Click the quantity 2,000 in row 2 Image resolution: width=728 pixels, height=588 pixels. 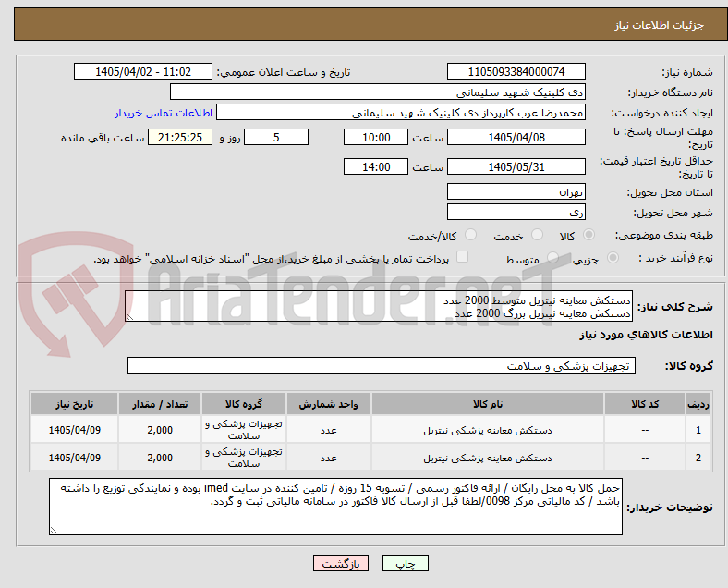(160, 458)
